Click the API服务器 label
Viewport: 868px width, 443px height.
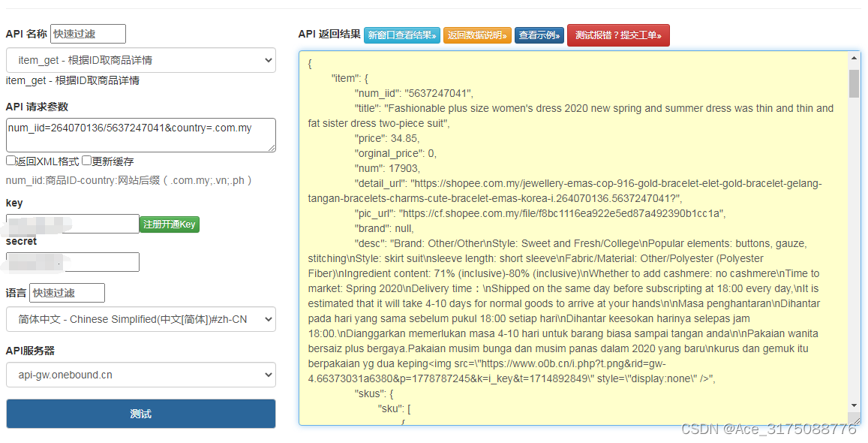coord(30,351)
